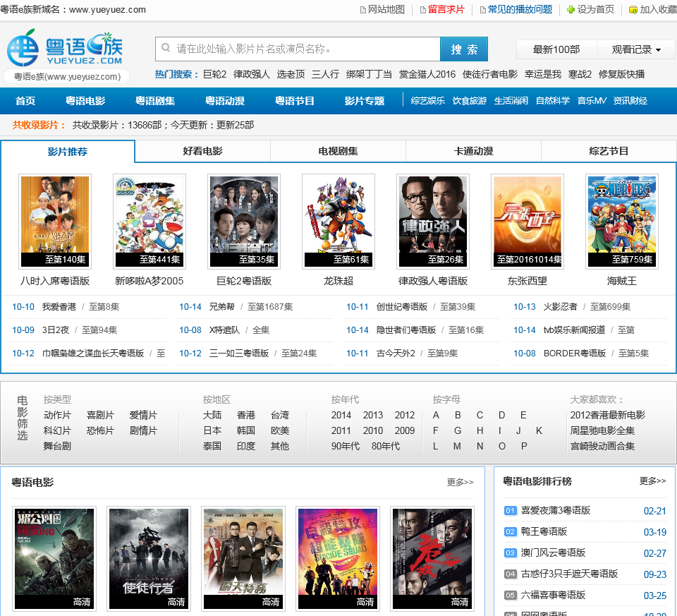Open the 使徒行者 movie poster
The image size is (677, 616).
pyautogui.click(x=149, y=559)
